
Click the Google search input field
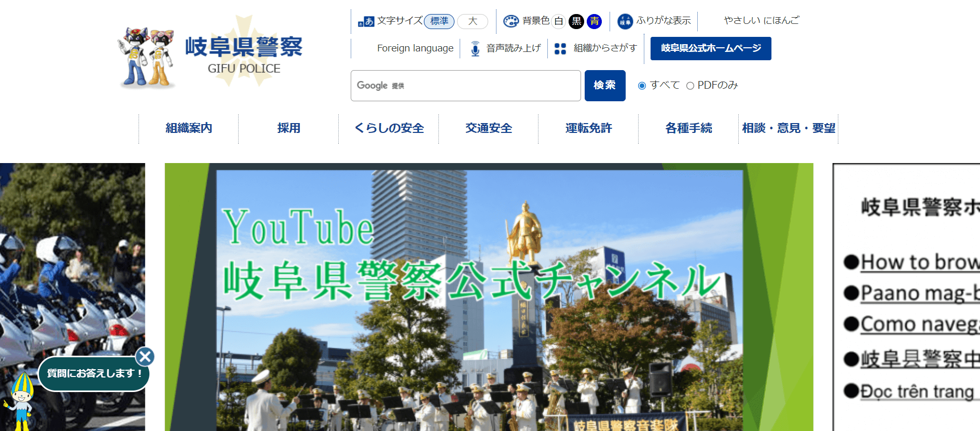465,86
